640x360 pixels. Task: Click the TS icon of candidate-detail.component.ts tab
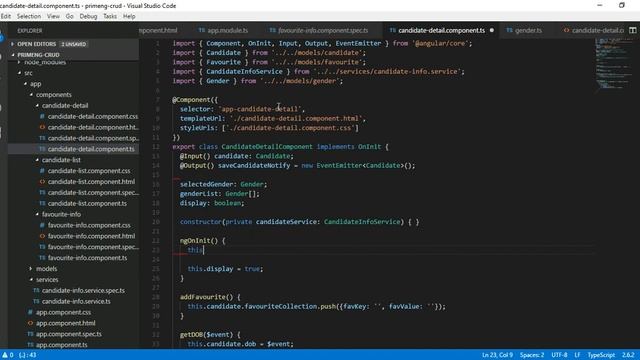click(x=393, y=30)
